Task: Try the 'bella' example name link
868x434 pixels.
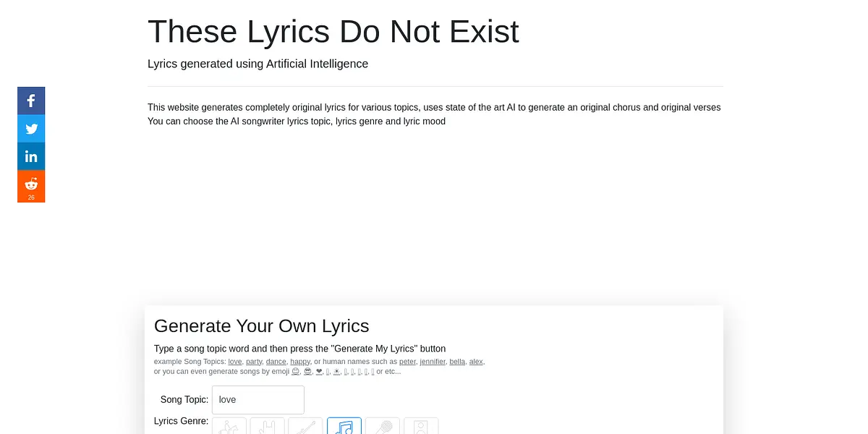Action: point(457,362)
